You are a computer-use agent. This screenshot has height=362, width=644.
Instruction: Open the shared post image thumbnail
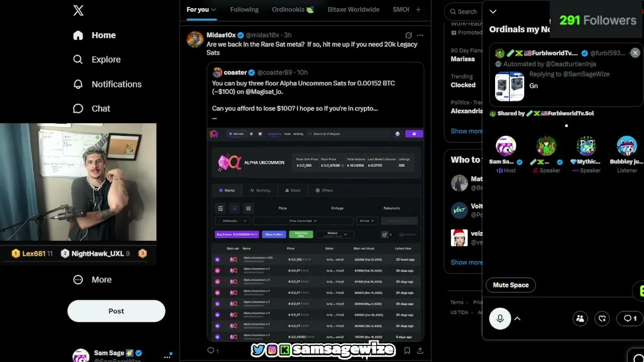pos(510,86)
